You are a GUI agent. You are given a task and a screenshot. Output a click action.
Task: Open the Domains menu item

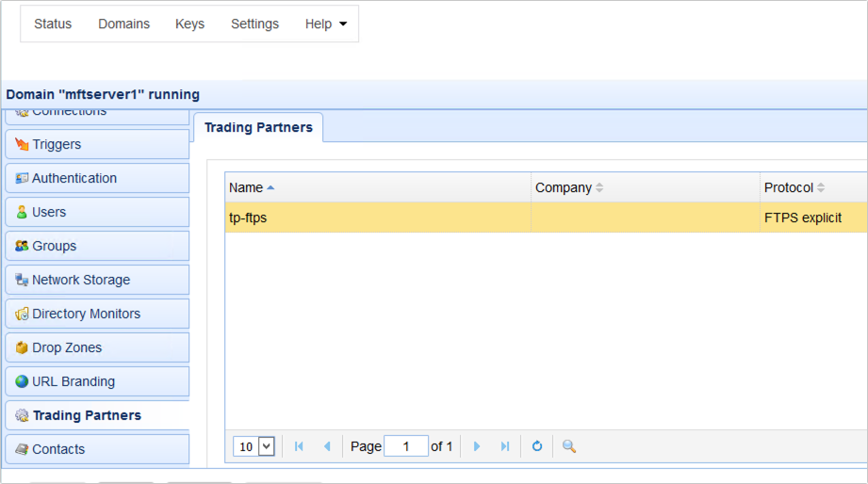click(x=124, y=24)
